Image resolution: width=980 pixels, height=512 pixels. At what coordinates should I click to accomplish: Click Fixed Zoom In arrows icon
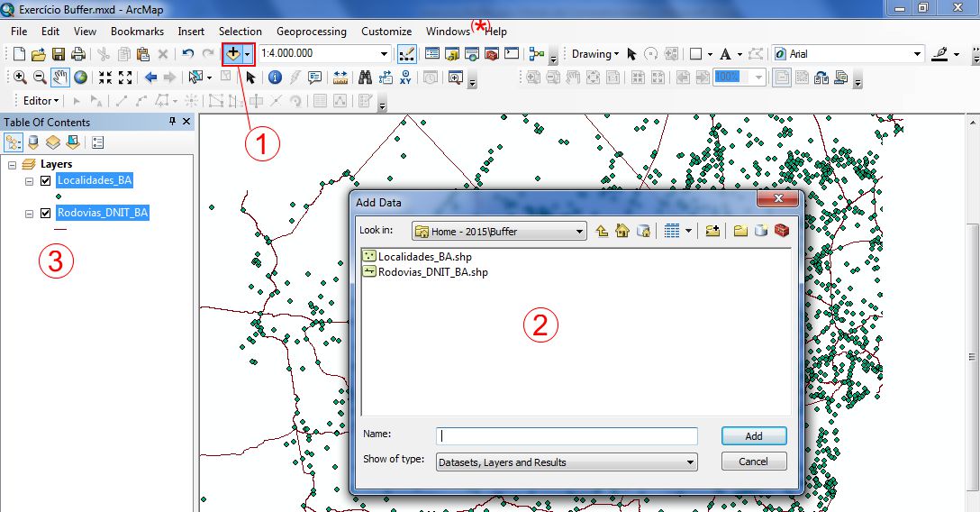point(105,78)
